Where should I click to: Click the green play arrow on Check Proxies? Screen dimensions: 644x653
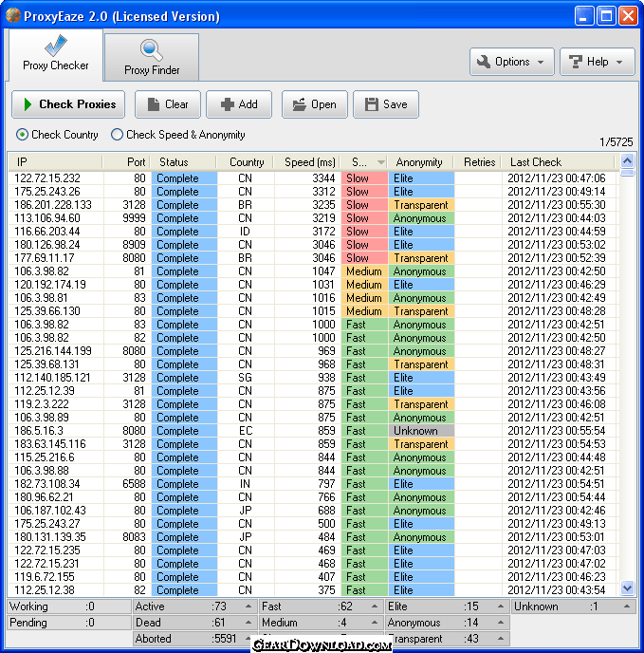[28, 104]
